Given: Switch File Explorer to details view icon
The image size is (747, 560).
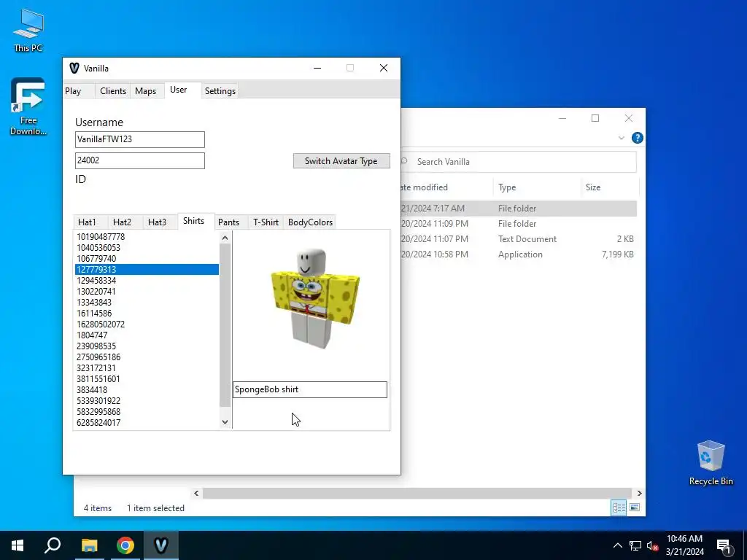Looking at the screenshot, I should (x=619, y=507).
